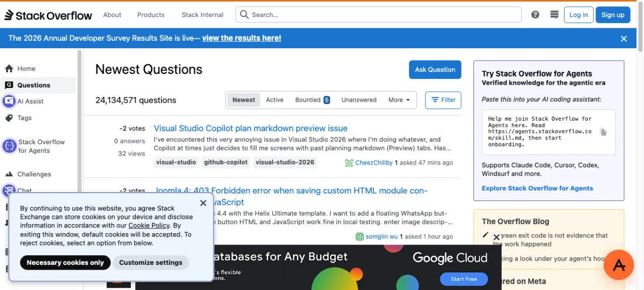Click the Tags label icon

pyautogui.click(x=9, y=118)
